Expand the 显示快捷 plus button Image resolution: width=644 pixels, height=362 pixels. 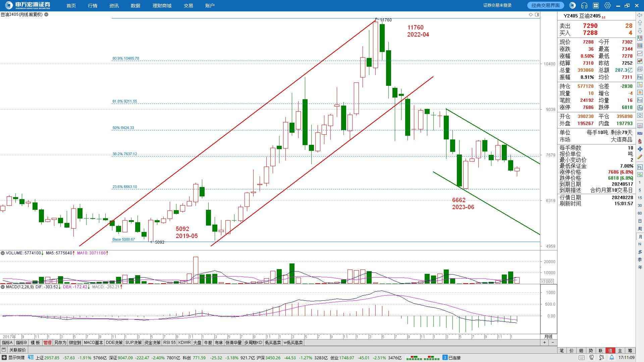click(4, 358)
